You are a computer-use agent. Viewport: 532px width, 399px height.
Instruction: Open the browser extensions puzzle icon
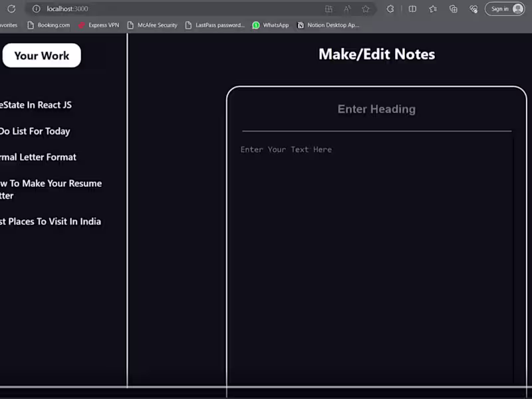(x=390, y=9)
